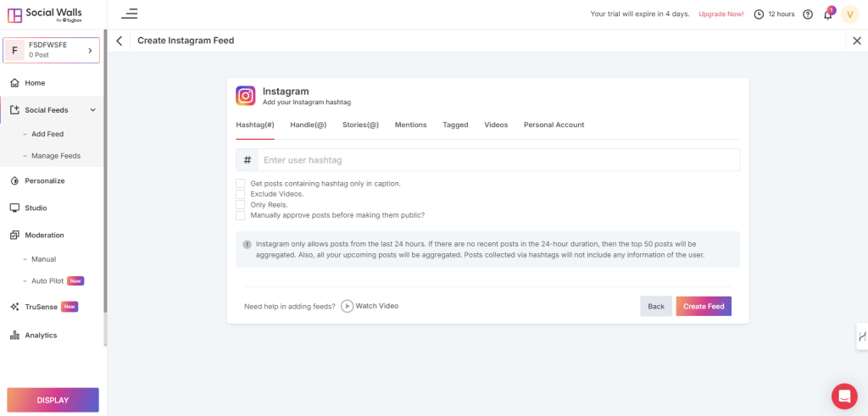Viewport: 868px width, 416px height.
Task: Click the Personalize droplet icon
Action: (x=15, y=181)
